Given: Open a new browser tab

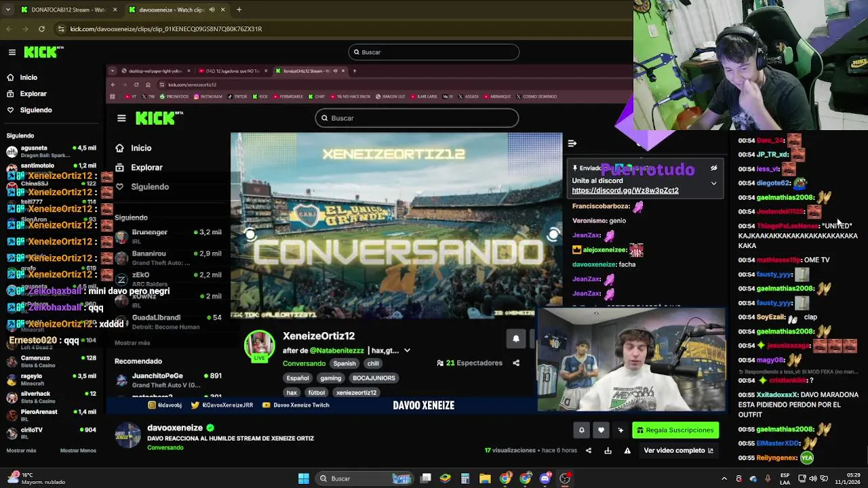Looking at the screenshot, I should [x=239, y=9].
